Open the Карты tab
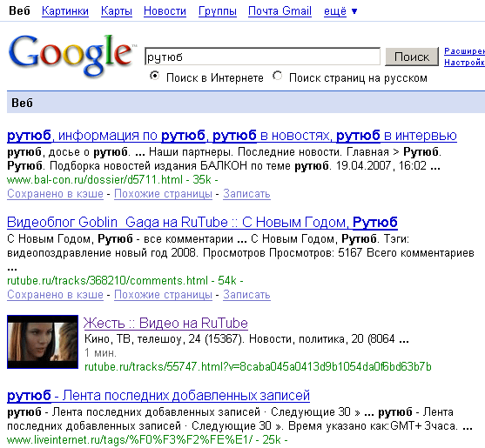The width and height of the screenshot is (485, 448). pyautogui.click(x=117, y=11)
